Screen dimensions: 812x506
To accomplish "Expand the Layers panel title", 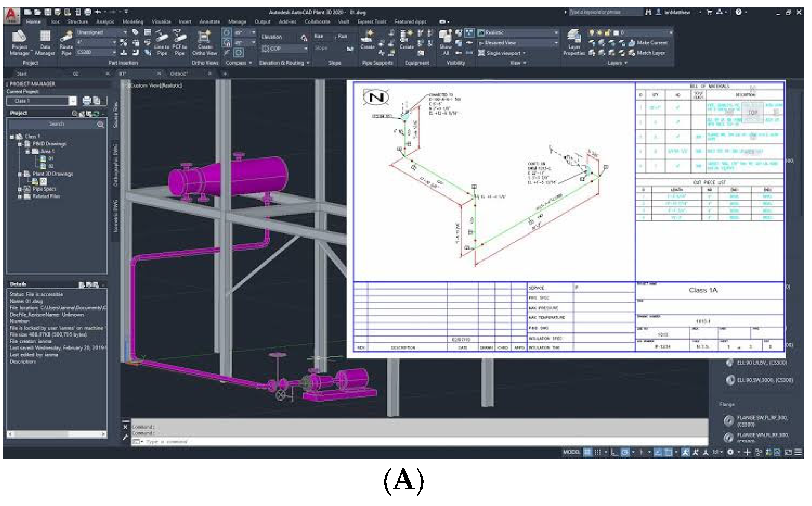I will point(617,63).
